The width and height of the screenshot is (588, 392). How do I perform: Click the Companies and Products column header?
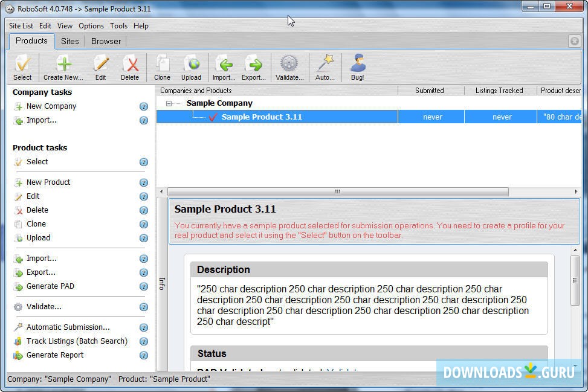(x=277, y=91)
